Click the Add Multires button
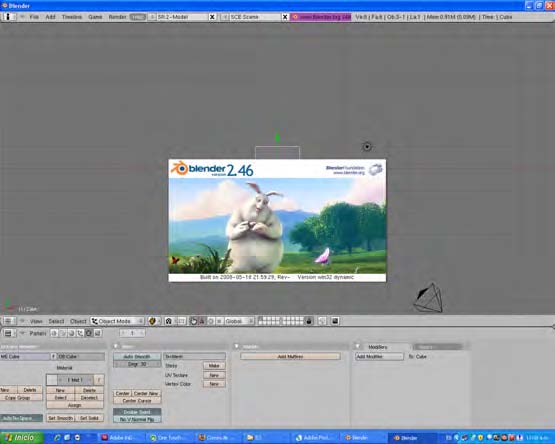The image size is (555, 444). pos(290,357)
